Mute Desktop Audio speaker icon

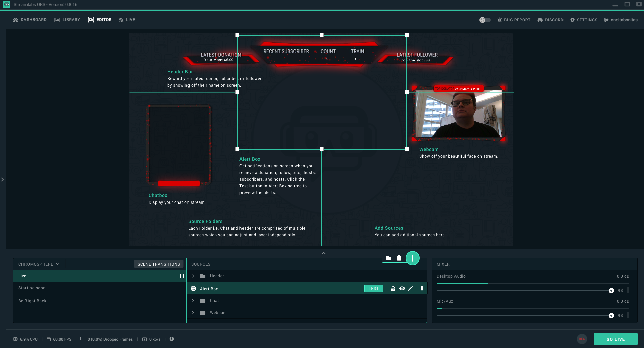(620, 290)
